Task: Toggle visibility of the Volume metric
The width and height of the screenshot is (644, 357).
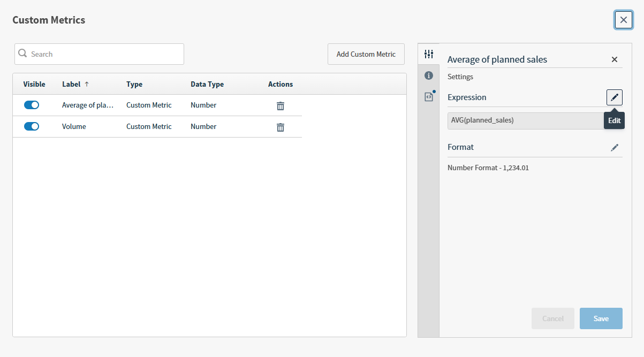Action: click(32, 126)
